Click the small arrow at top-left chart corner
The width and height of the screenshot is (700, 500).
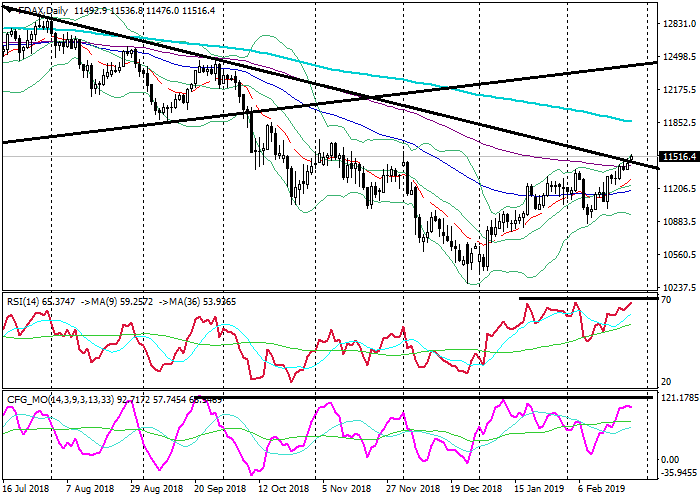tap(8, 8)
